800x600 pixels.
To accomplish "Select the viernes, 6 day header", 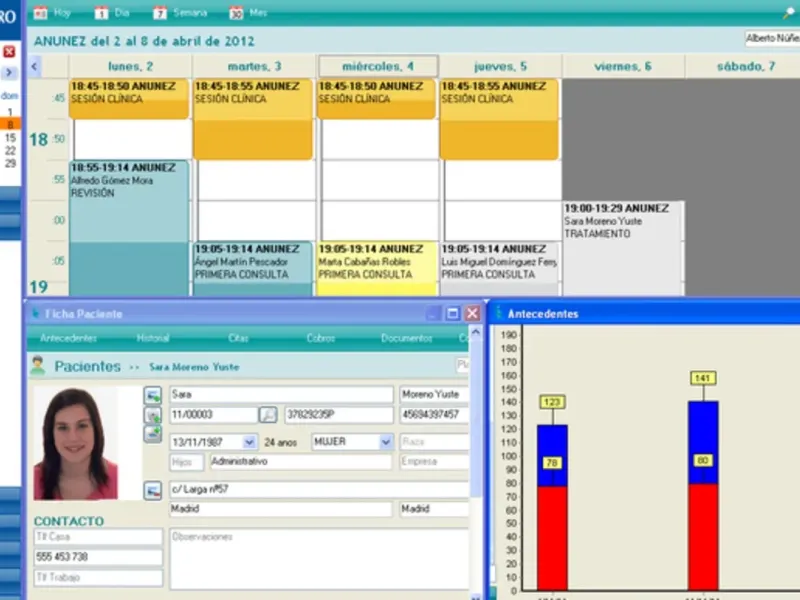I will [622, 66].
